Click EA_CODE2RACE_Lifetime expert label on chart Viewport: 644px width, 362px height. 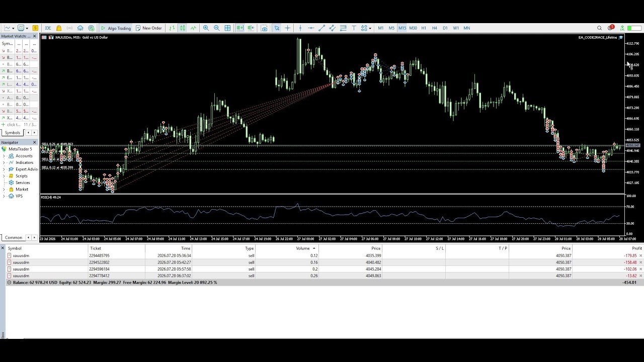point(598,38)
